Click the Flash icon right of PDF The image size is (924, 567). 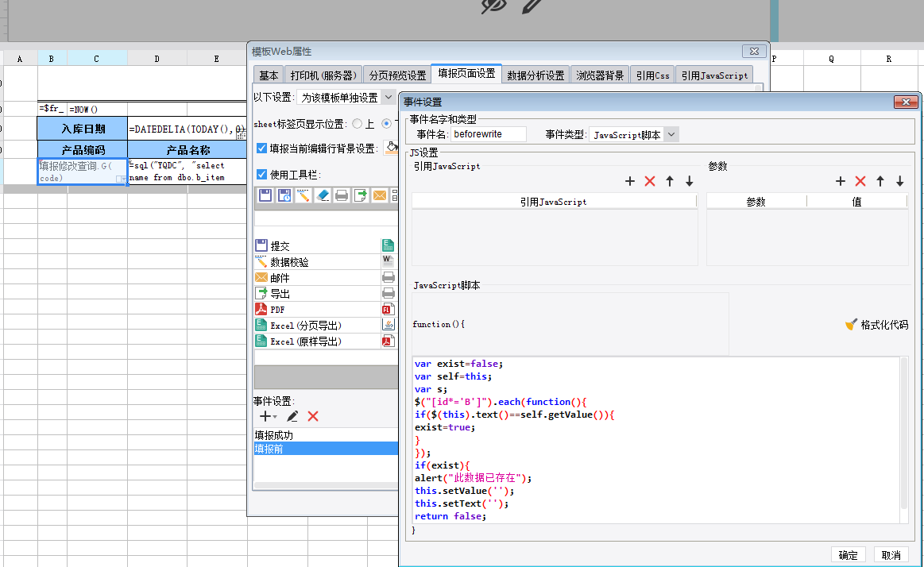coord(388,309)
